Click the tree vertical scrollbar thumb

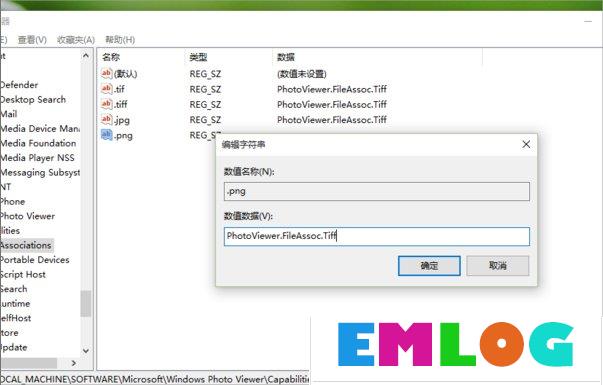86,304
